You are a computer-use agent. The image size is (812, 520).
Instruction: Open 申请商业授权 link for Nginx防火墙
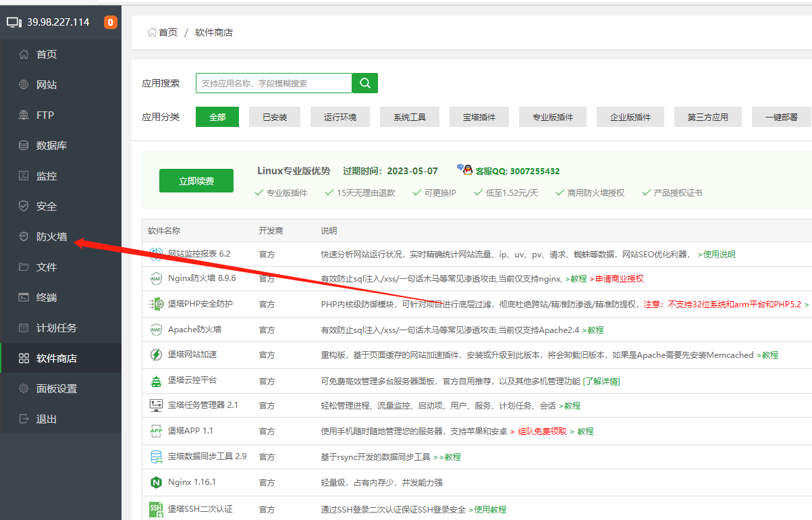[x=616, y=279]
